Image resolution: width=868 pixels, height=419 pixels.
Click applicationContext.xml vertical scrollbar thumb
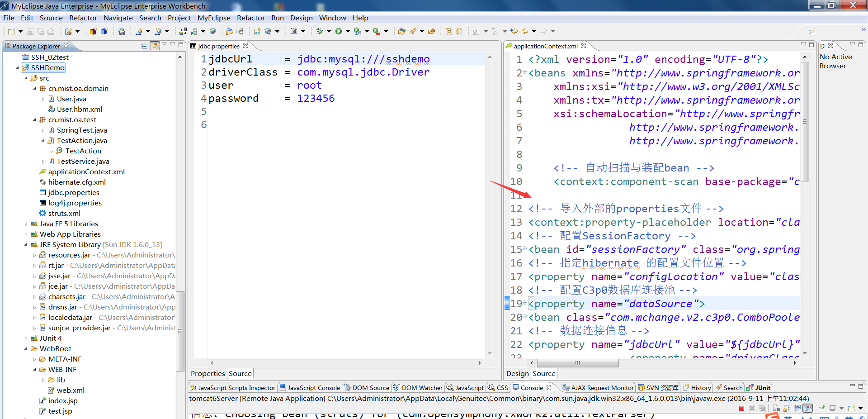coord(805,122)
